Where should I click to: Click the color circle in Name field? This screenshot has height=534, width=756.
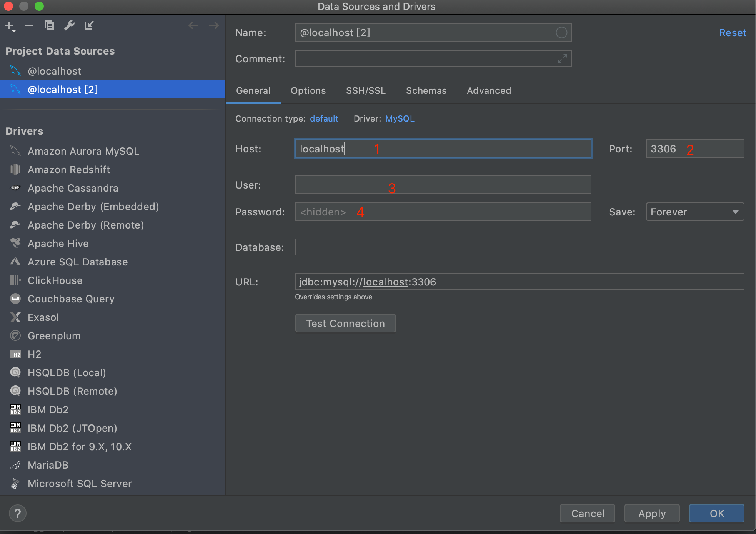[x=561, y=33]
